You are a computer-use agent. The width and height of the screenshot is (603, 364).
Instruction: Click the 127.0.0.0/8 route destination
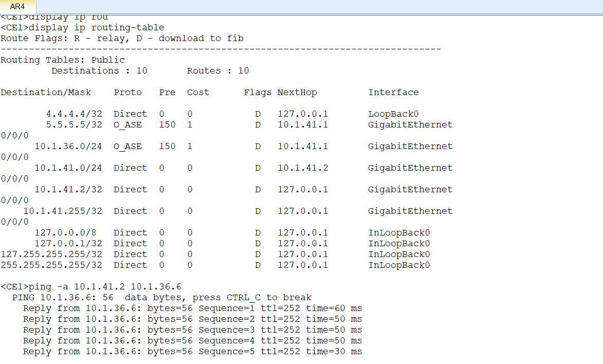(x=68, y=233)
